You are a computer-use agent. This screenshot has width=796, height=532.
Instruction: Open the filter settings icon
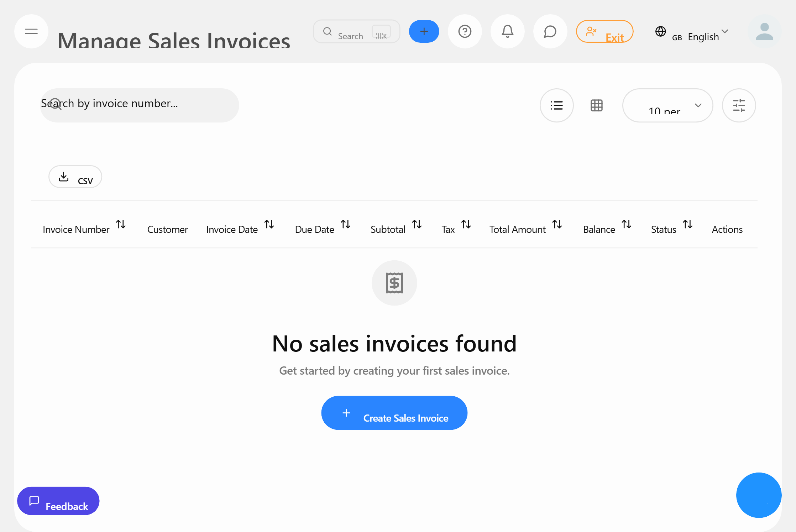pos(739,105)
